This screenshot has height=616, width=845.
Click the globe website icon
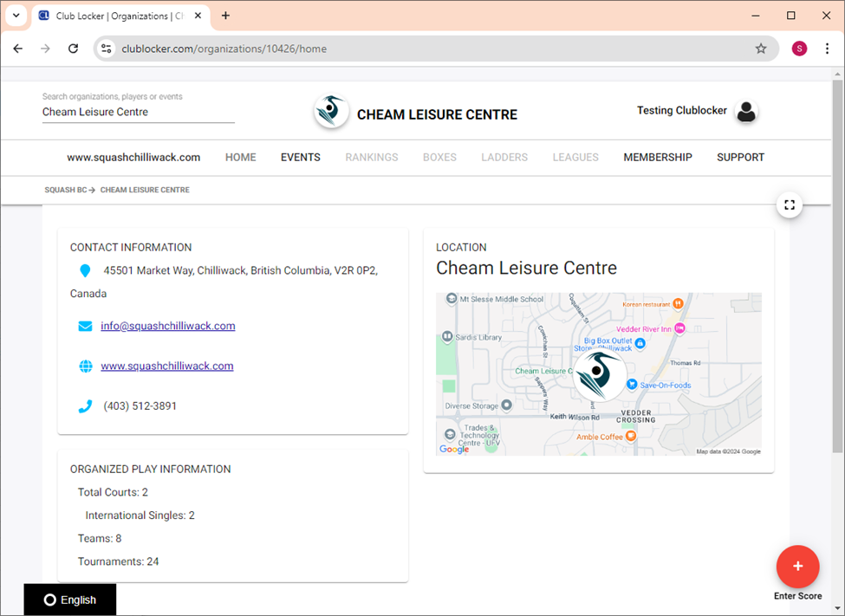(85, 366)
